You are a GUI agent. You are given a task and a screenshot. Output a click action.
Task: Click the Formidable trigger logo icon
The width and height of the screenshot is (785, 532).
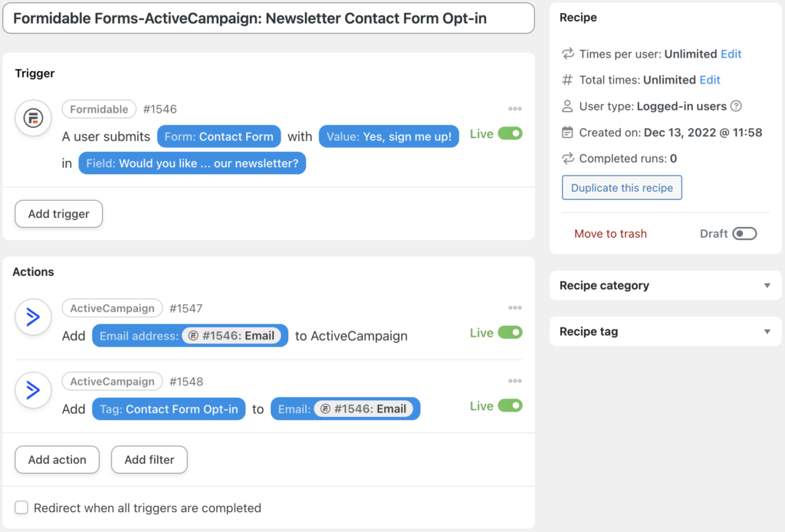32,118
